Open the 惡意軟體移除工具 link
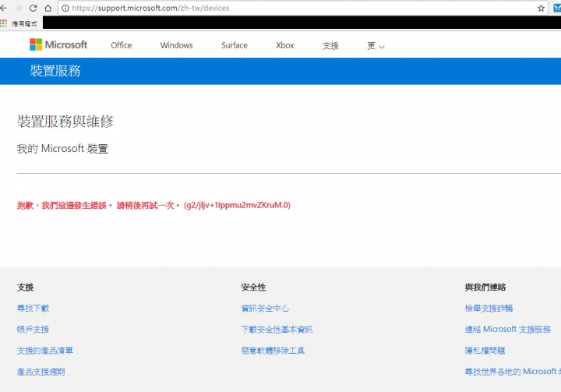The image size is (561, 392). click(x=273, y=351)
